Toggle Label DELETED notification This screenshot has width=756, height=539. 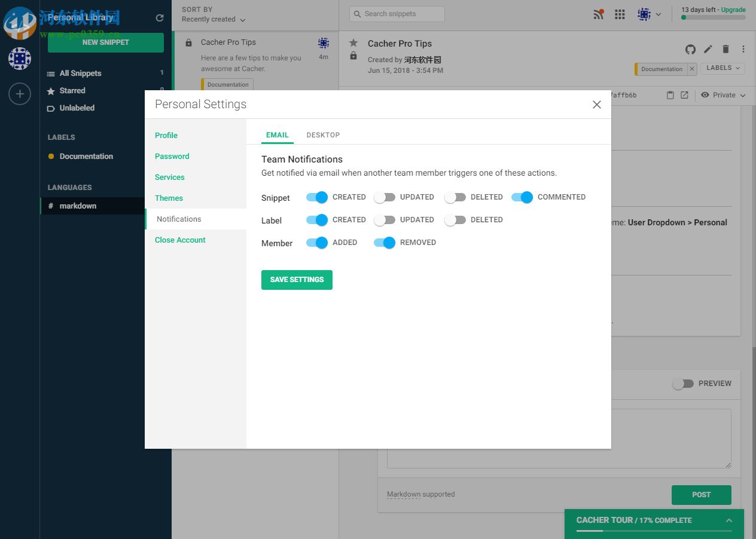[x=455, y=220]
